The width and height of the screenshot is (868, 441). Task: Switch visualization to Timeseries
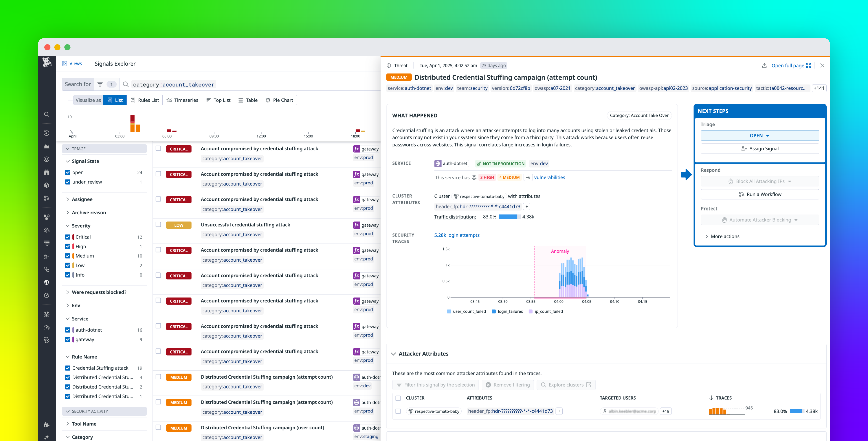point(182,100)
